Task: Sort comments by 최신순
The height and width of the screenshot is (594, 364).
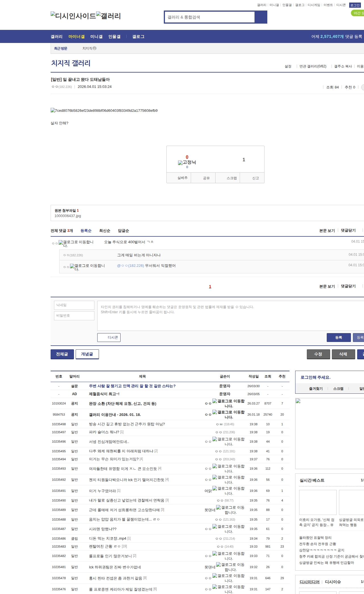Action: [x=105, y=231]
